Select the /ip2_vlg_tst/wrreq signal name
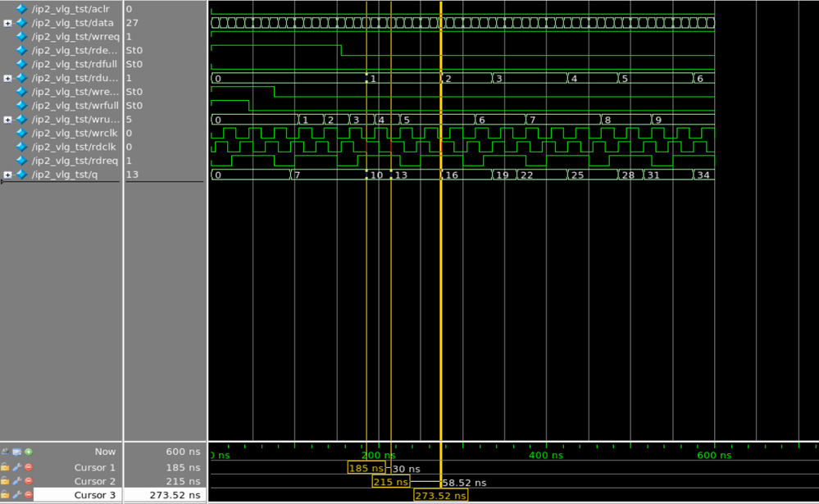The height and width of the screenshot is (504, 819). pos(75,37)
